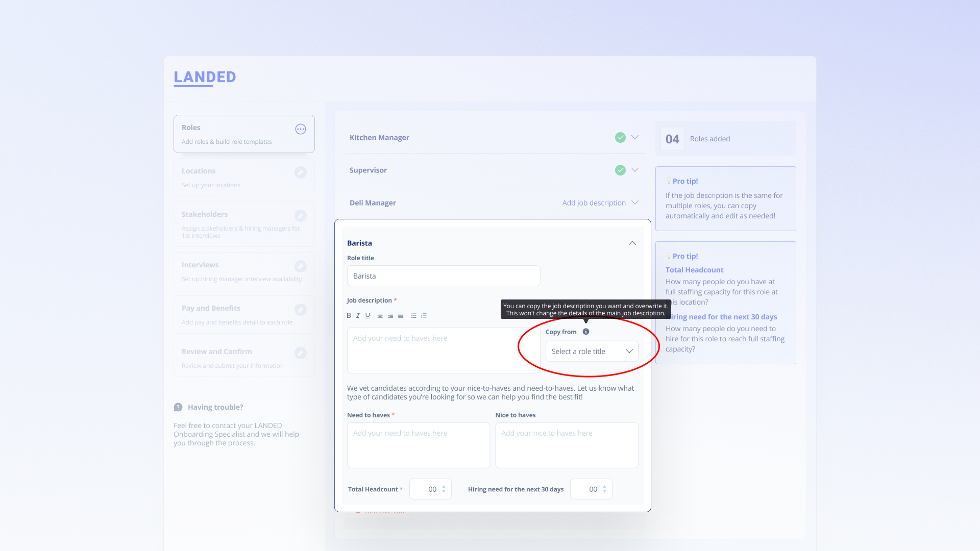The image size is (980, 551).
Task: Expand the Kitchen Manager role
Action: pyautogui.click(x=635, y=137)
